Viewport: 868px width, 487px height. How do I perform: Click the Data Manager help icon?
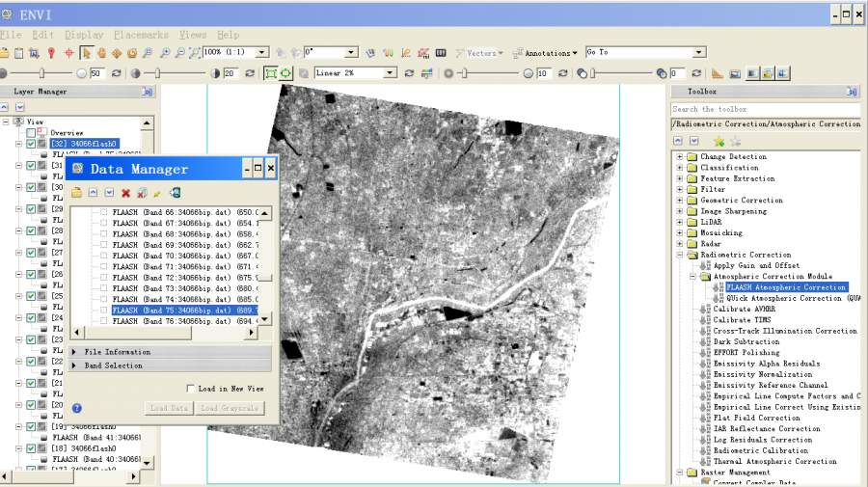(77, 408)
